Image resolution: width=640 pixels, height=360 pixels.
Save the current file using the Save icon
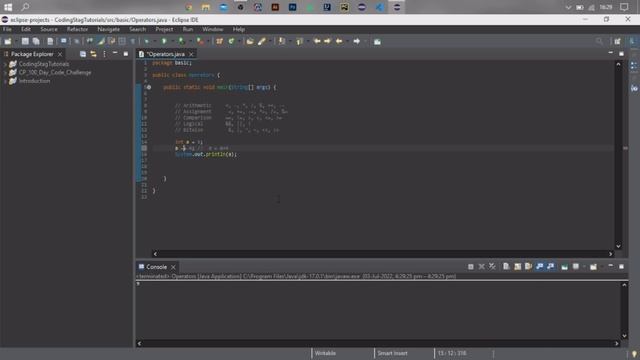click(25, 41)
